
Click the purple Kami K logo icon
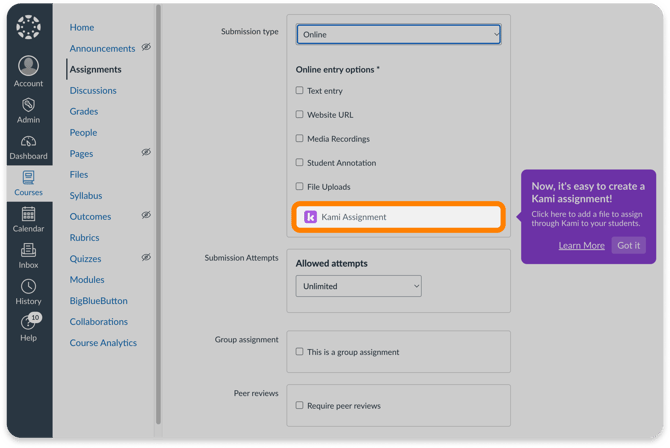click(310, 217)
